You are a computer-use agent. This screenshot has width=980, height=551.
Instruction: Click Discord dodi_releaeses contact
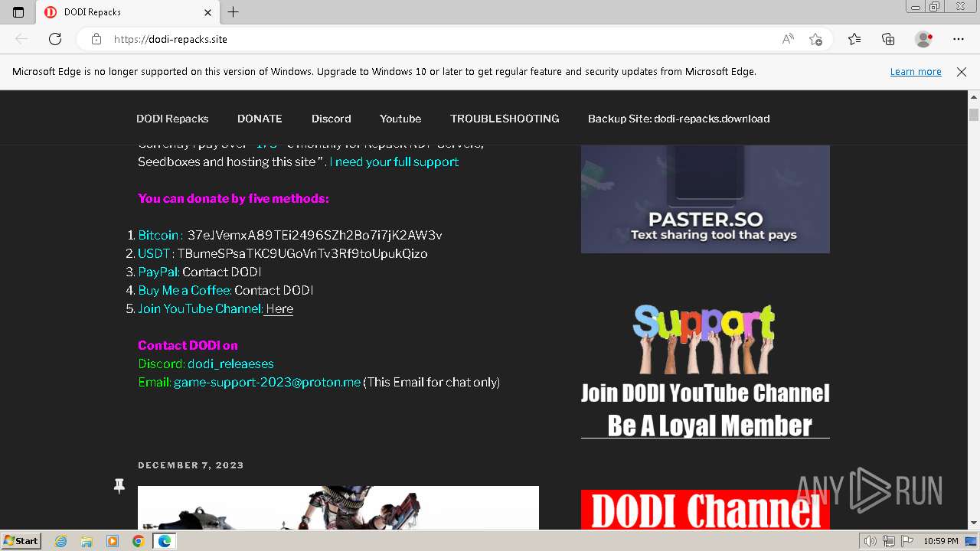click(x=230, y=364)
